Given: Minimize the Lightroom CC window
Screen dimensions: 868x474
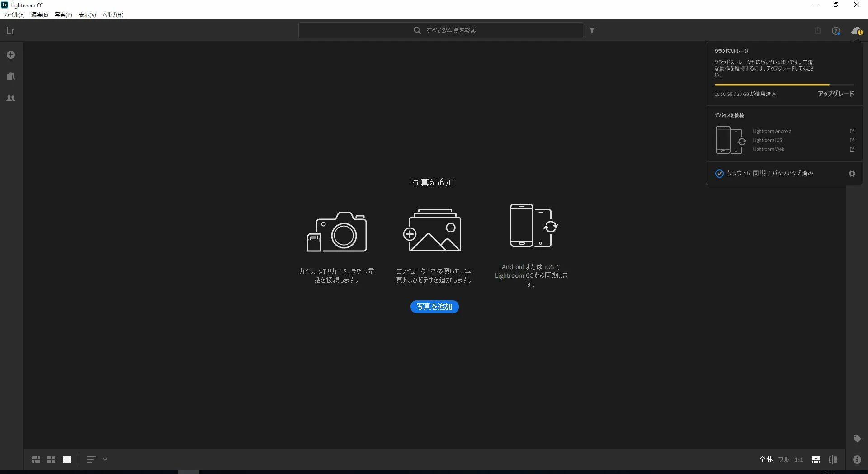Looking at the screenshot, I should pyautogui.click(x=816, y=5).
